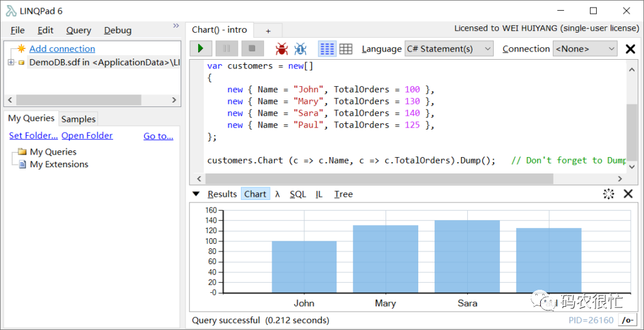Switch to Tree output tab
This screenshot has height=330, width=644.
(x=343, y=194)
